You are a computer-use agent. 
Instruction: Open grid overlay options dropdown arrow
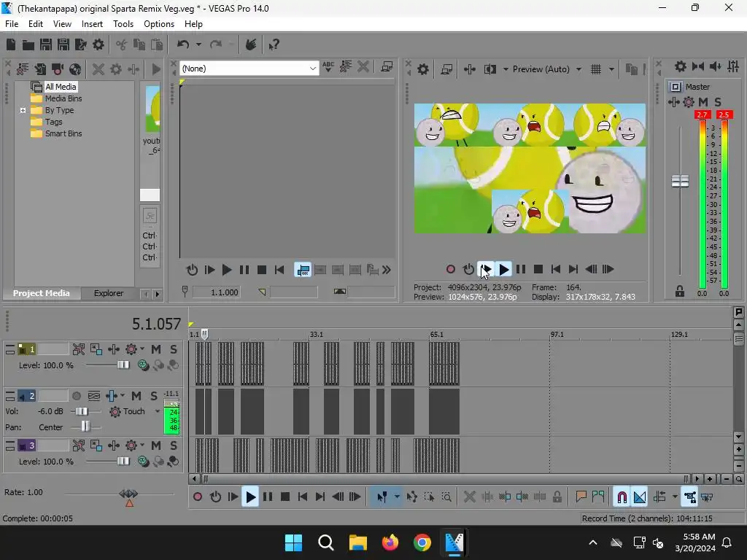pos(612,69)
